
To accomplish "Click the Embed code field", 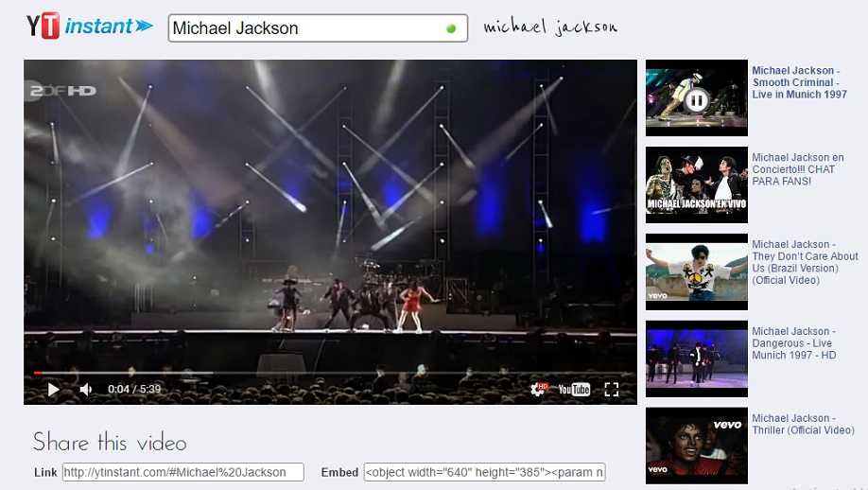I will [x=484, y=472].
